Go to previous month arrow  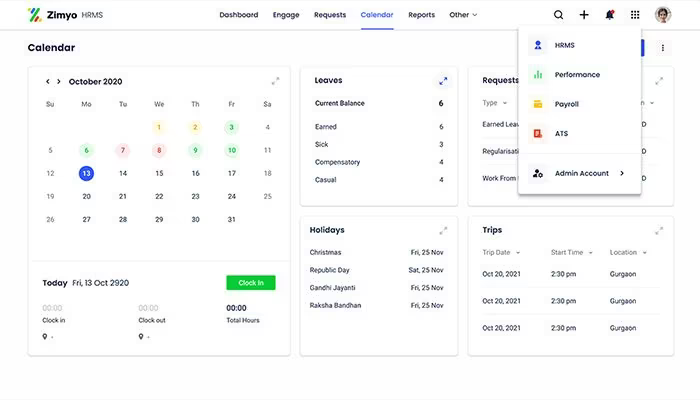click(48, 81)
